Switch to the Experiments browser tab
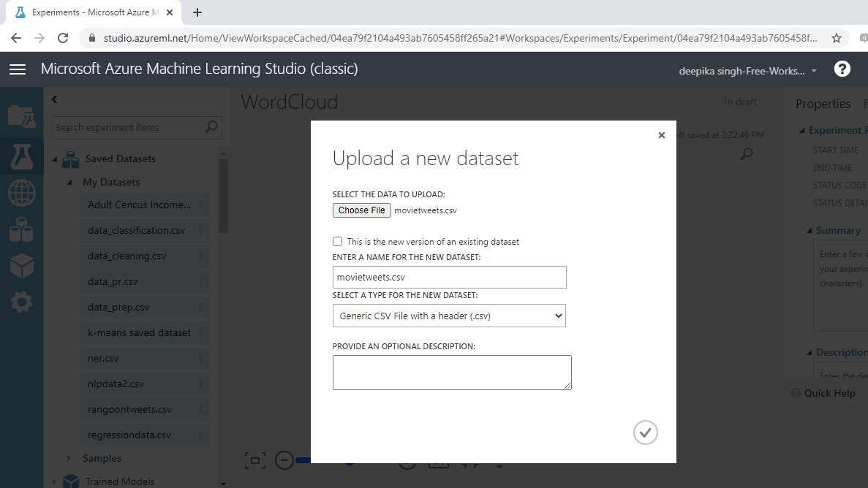The width and height of the screenshot is (868, 488). 92,12
